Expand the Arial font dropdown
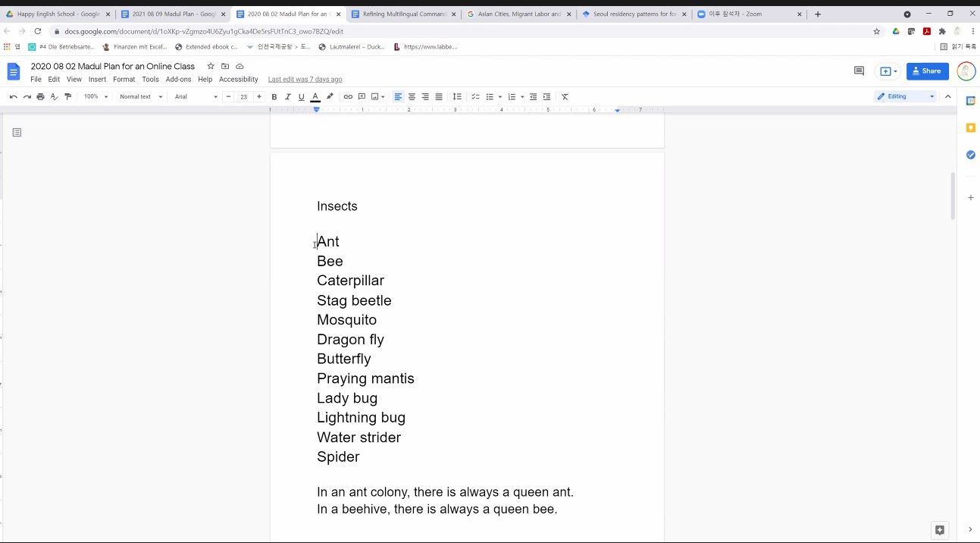980x543 pixels. coord(196,97)
